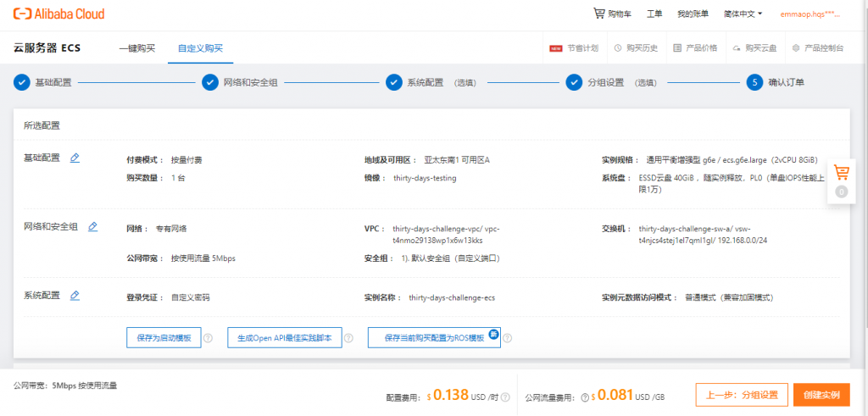Click 保存当前购买配置为ROS模板 button
The height and width of the screenshot is (416, 868).
434,337
